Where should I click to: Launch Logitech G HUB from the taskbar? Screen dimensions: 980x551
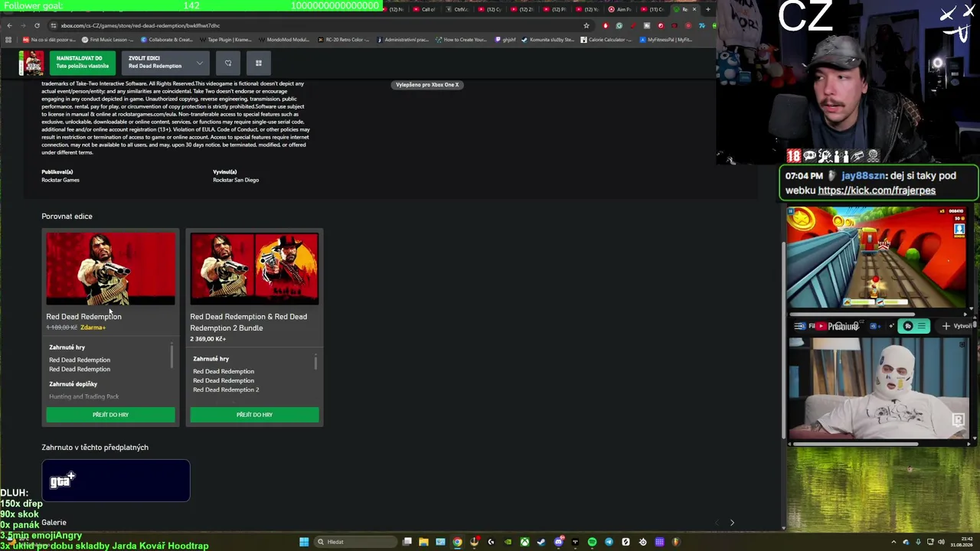click(491, 542)
